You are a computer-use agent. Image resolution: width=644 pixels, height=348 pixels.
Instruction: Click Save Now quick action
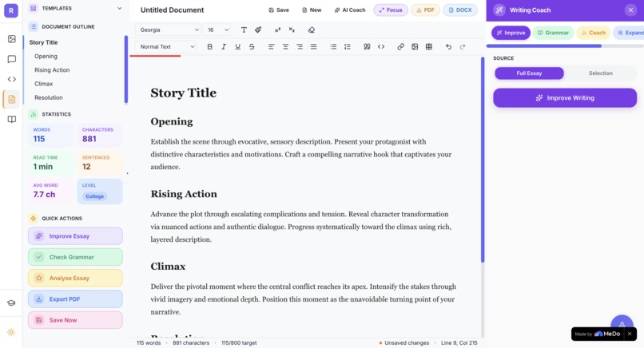click(x=76, y=320)
